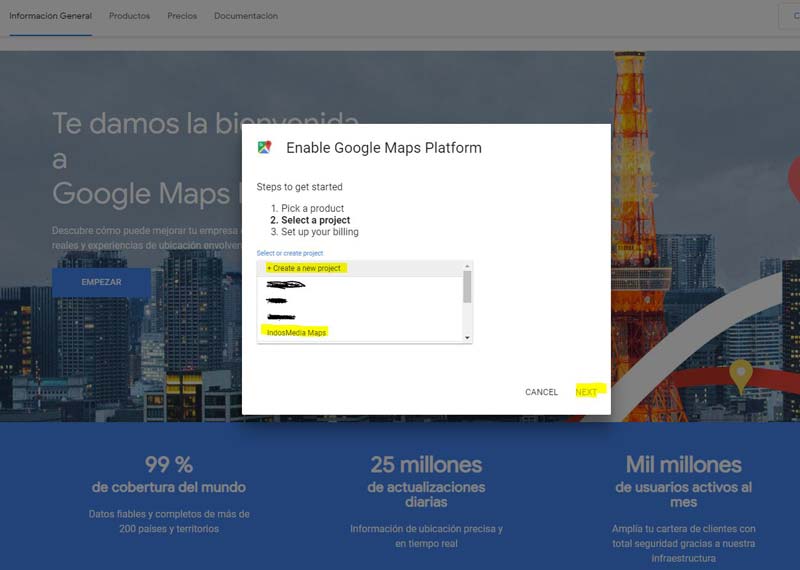Click the '99 %' statistic heading

tap(168, 465)
